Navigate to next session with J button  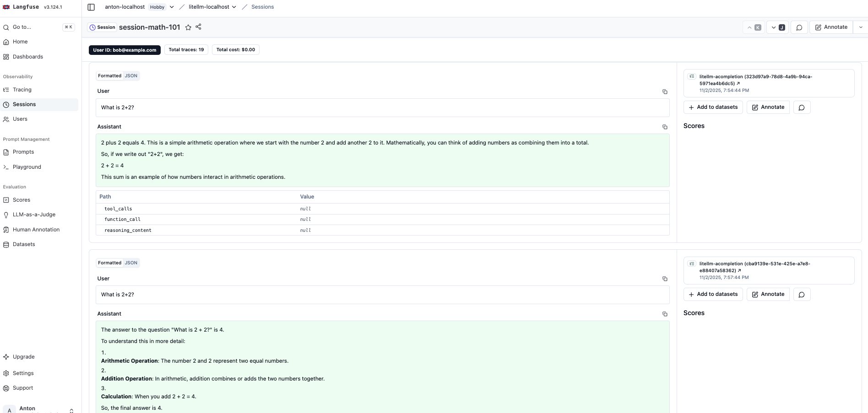[x=777, y=27]
